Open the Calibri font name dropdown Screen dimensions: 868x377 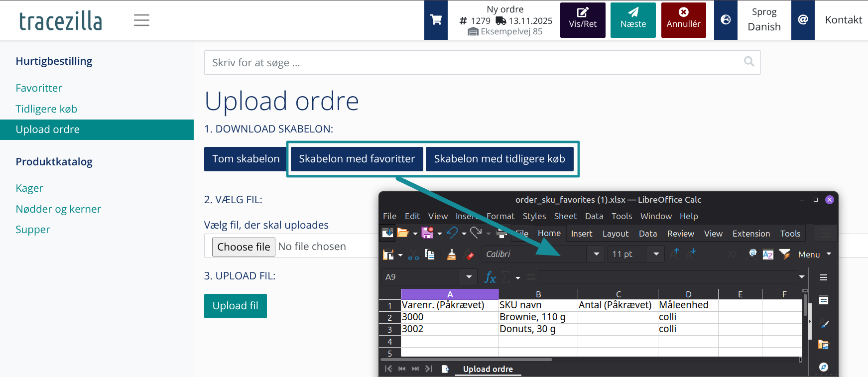[596, 254]
